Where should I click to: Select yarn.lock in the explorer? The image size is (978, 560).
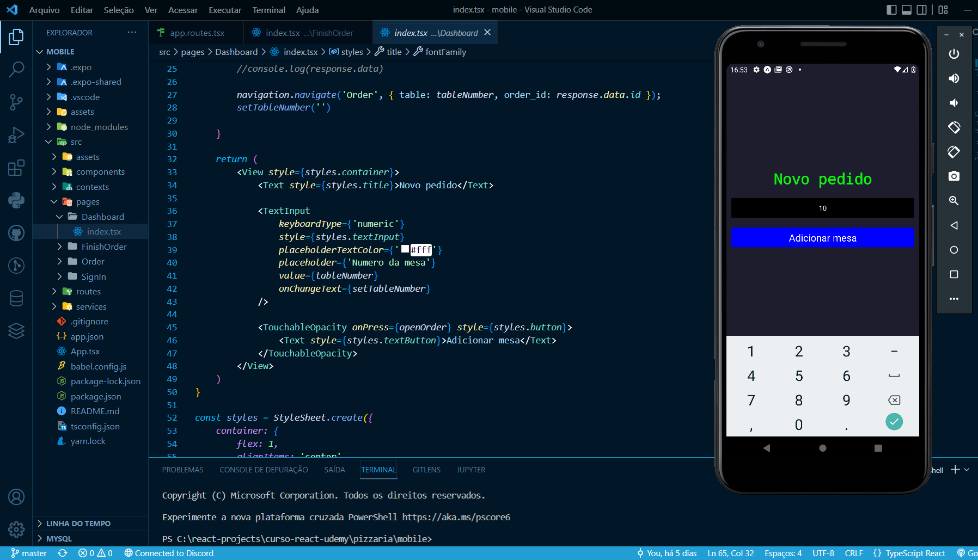[88, 441]
